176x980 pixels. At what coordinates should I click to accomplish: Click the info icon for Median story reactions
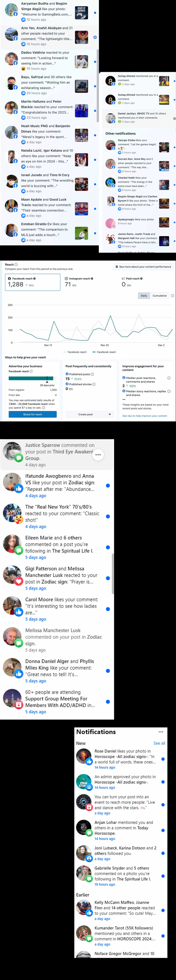(169, 391)
